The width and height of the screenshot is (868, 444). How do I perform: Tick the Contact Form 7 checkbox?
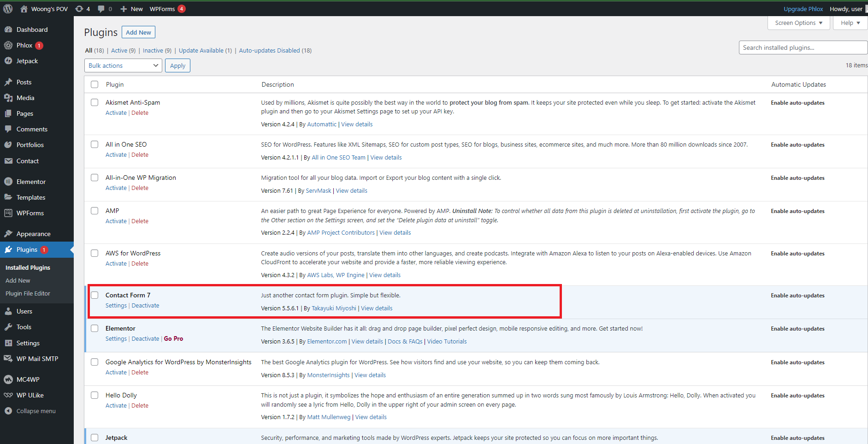pos(94,295)
